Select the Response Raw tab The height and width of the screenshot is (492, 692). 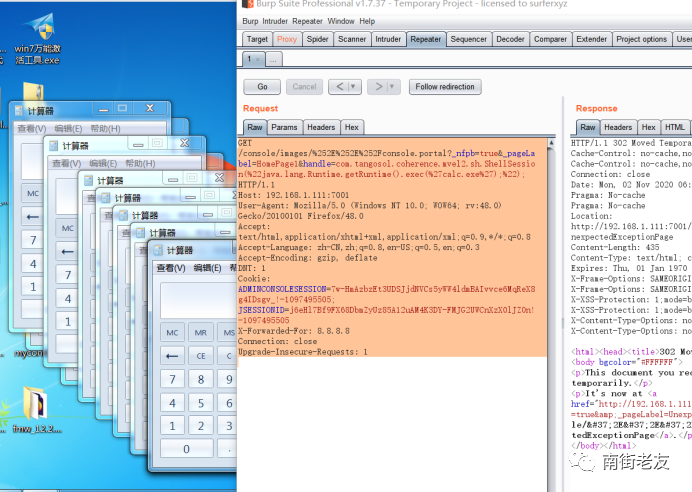pos(587,128)
